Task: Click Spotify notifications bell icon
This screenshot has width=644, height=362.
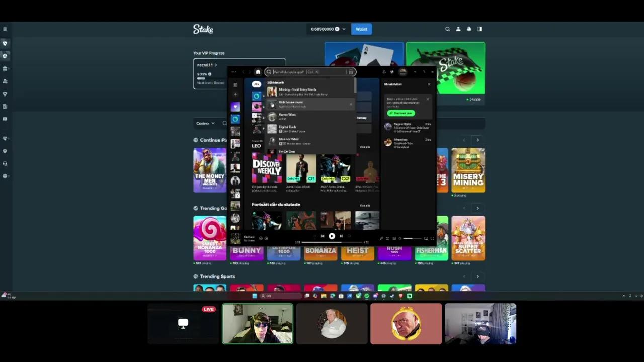Action: 384,72
